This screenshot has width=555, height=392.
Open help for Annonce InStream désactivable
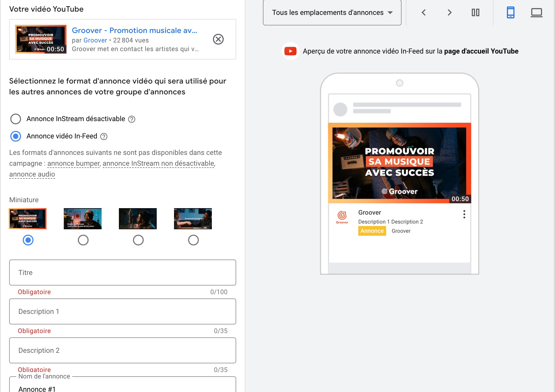[x=132, y=119]
